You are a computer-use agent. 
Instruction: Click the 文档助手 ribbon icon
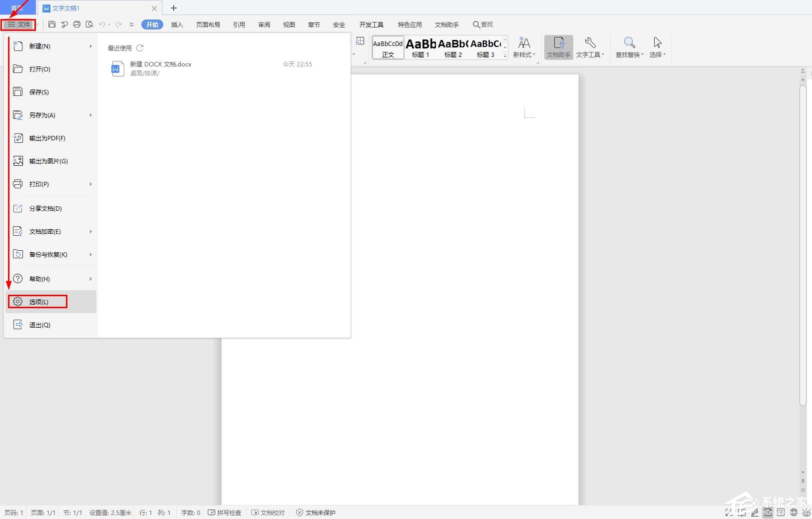(558, 47)
